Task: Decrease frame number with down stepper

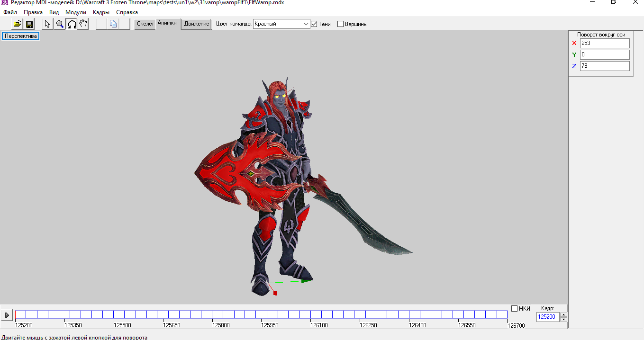Action: tap(563, 319)
